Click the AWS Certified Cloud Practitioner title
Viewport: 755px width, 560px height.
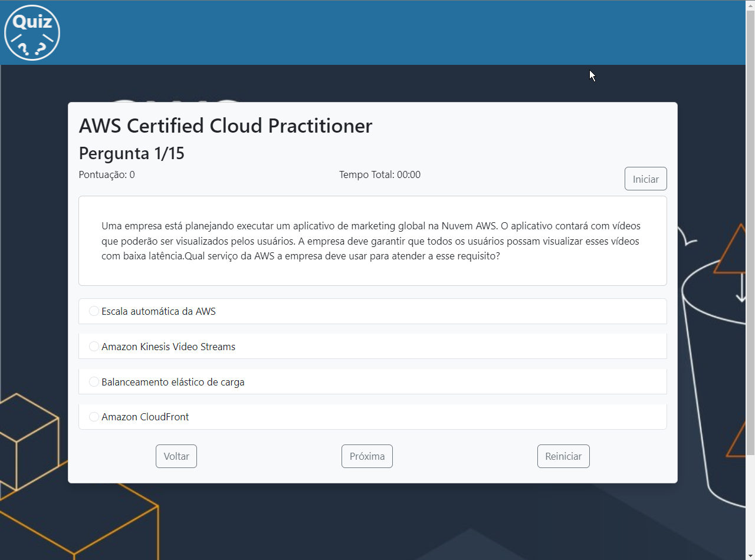click(225, 126)
